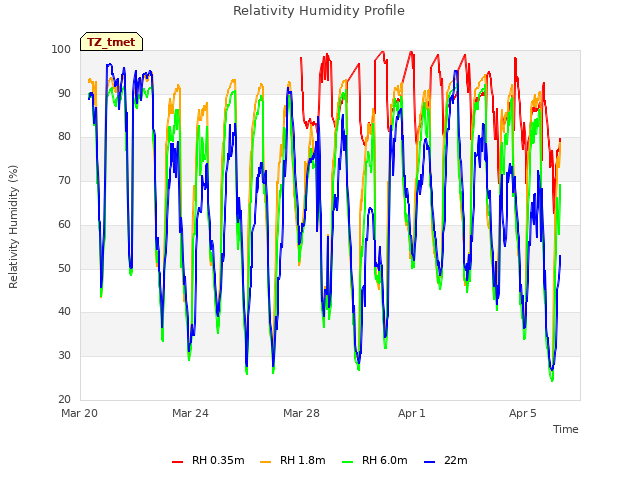The width and height of the screenshot is (640, 480).
Task: Click the orange RH 1.8m legend swatch
Action: [265, 462]
